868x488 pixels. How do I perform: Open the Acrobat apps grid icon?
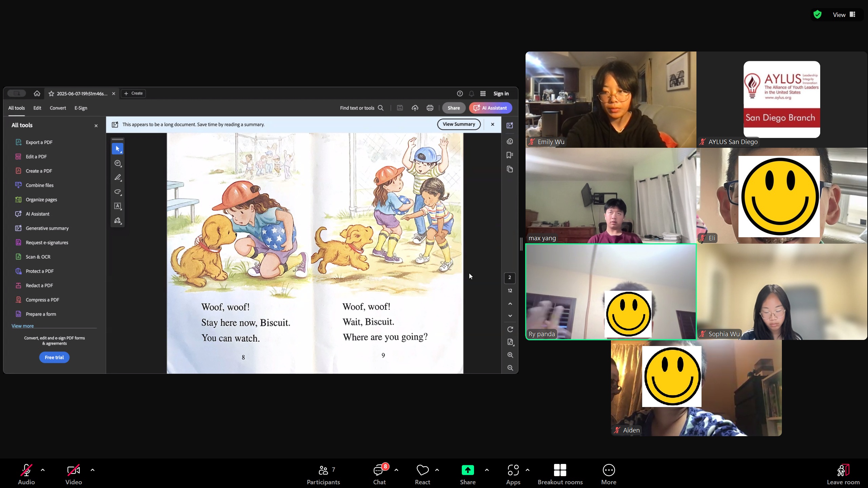pyautogui.click(x=483, y=94)
